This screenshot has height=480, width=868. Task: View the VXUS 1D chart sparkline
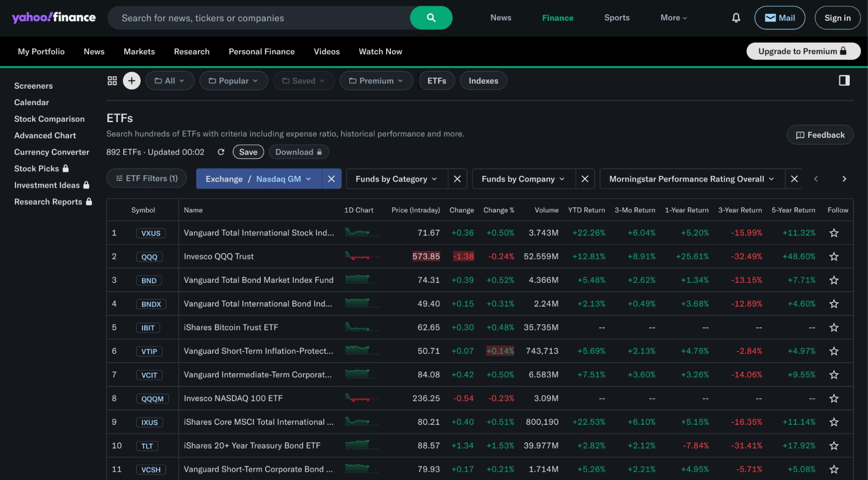(362, 233)
